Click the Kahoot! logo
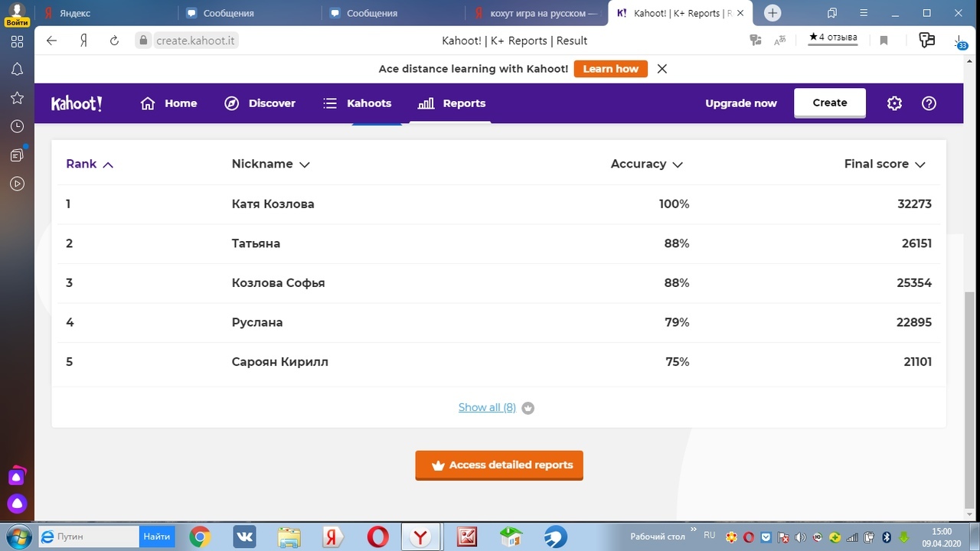 [x=77, y=103]
